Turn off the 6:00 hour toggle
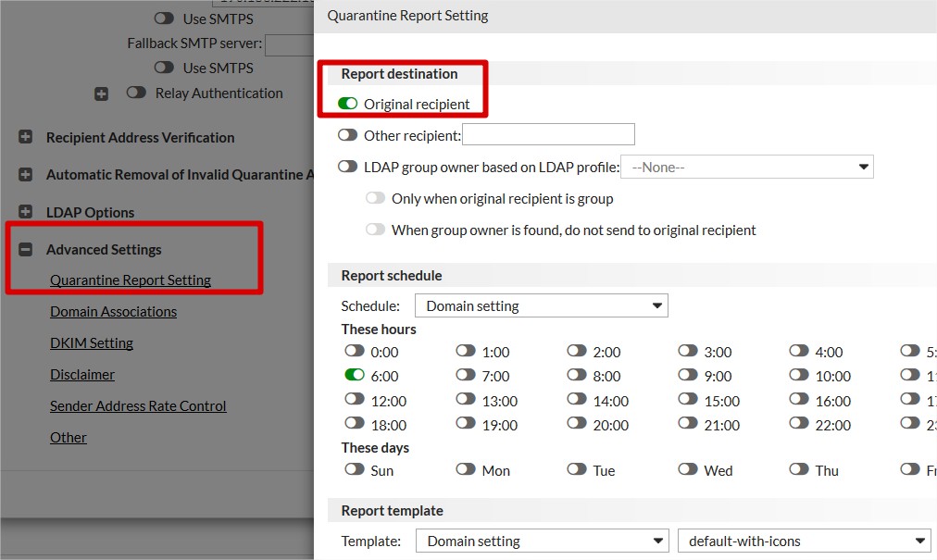Viewport: 937px width, 560px height. click(355, 376)
